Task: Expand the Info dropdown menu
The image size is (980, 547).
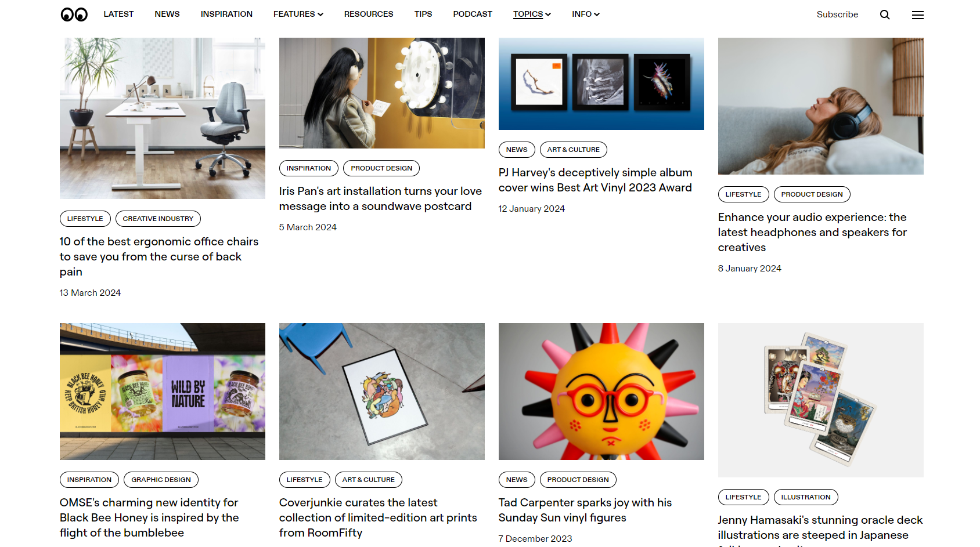Action: (586, 14)
